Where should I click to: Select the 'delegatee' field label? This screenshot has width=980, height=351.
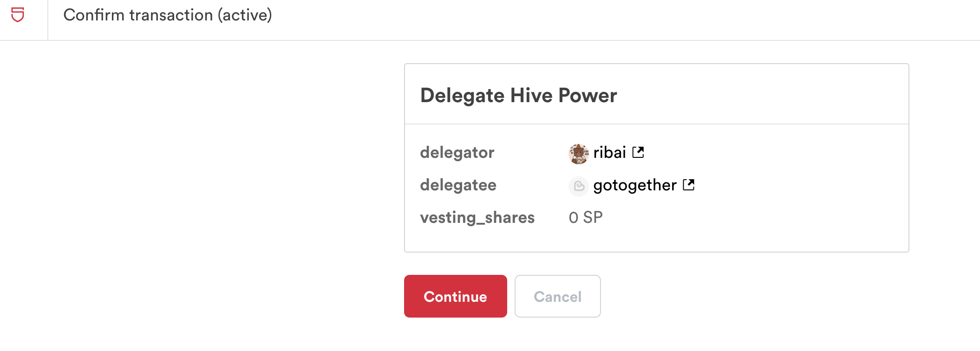click(458, 185)
